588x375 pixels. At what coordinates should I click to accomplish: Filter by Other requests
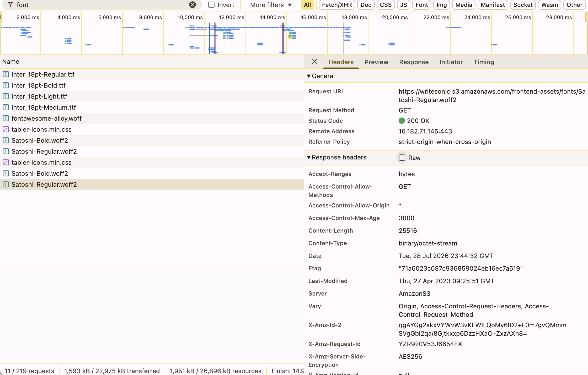pyautogui.click(x=574, y=5)
